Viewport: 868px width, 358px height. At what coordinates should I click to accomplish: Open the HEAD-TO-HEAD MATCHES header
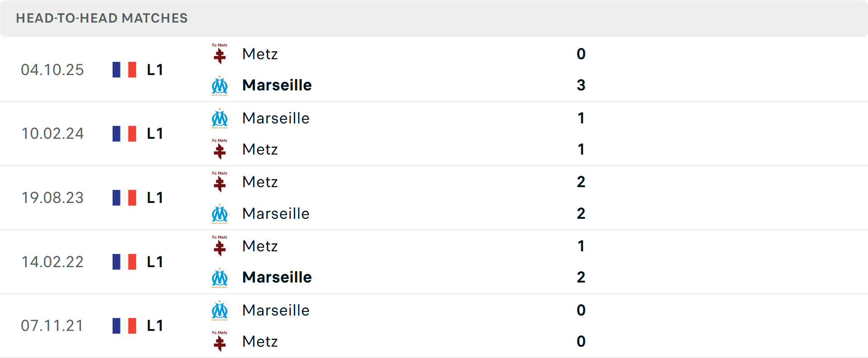coord(101,19)
